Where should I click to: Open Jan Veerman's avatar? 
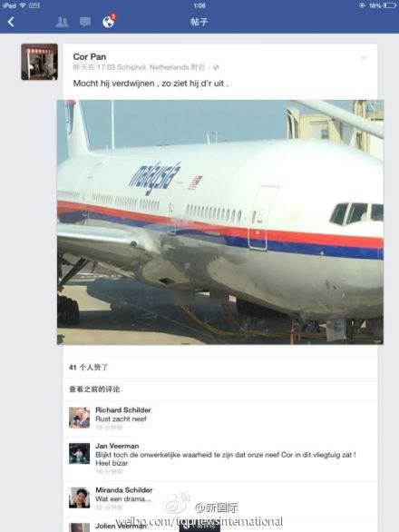pyautogui.click(x=79, y=453)
